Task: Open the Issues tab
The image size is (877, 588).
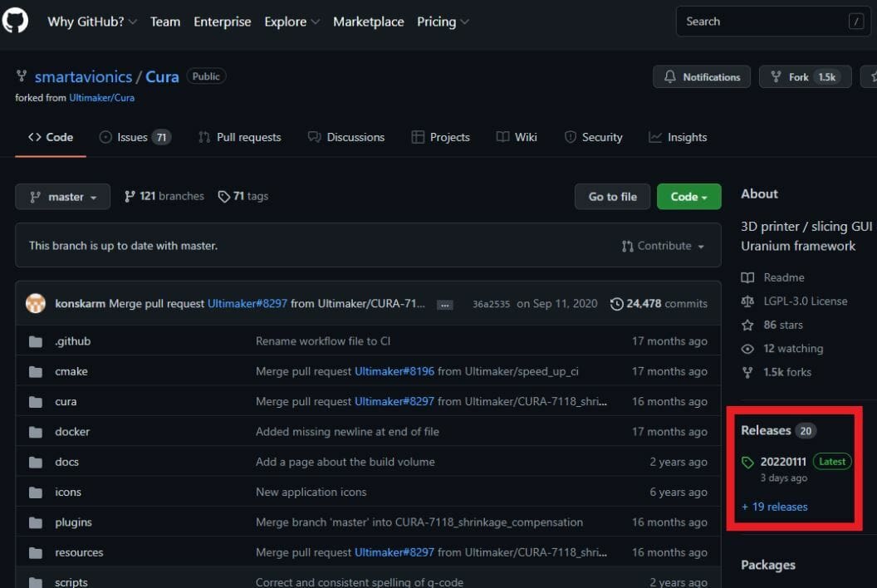Action: [135, 137]
